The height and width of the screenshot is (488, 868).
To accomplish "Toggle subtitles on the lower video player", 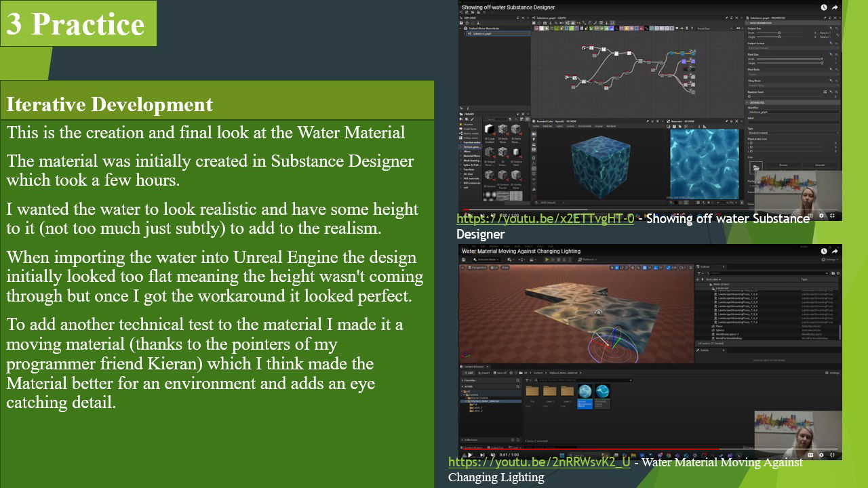I will point(810,455).
